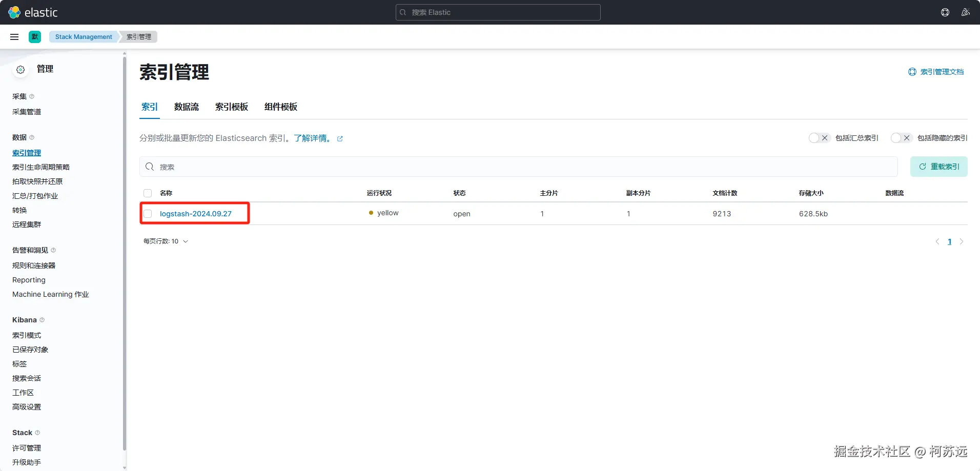The image size is (980, 471).
Task: Open 标签 in sidebar
Action: point(19,364)
